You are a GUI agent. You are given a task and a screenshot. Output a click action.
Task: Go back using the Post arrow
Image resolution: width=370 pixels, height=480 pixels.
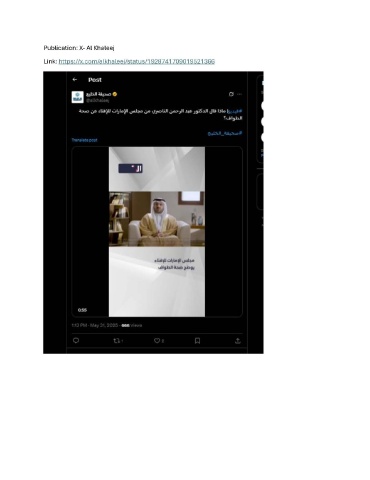[75, 80]
